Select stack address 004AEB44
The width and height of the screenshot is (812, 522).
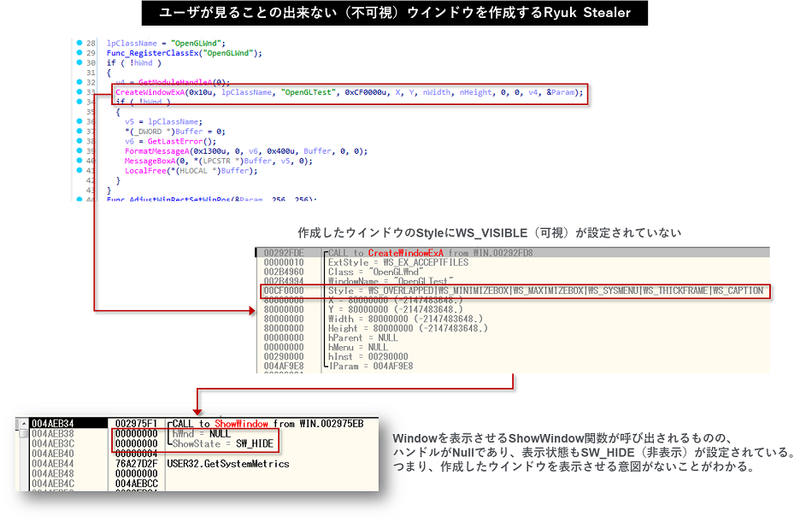53,464
